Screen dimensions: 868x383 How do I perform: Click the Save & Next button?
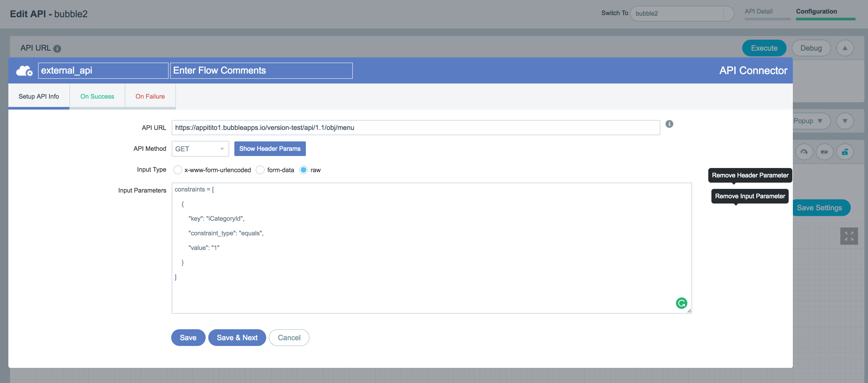(x=237, y=338)
